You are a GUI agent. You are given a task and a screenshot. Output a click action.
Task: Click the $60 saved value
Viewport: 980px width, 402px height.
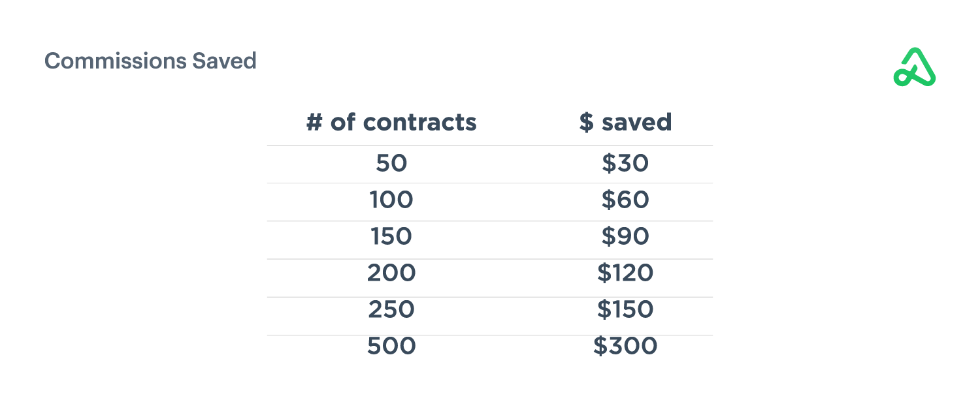tap(625, 200)
